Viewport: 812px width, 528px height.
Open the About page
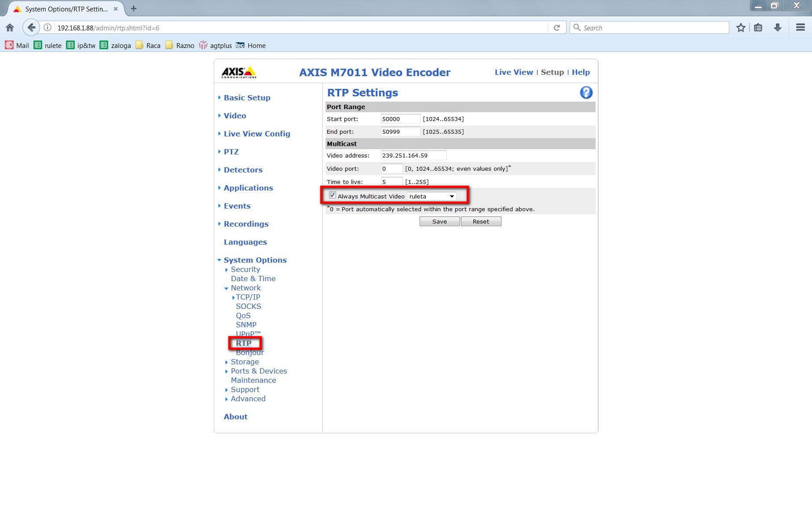click(235, 417)
